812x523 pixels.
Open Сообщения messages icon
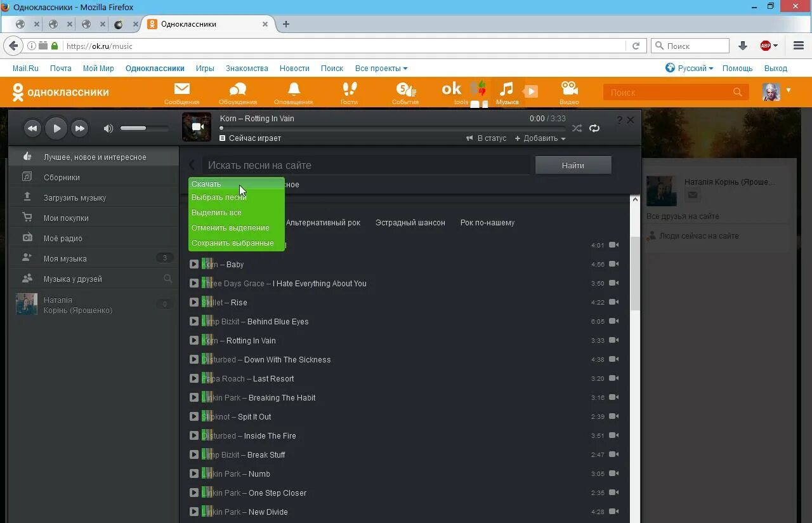pyautogui.click(x=181, y=93)
